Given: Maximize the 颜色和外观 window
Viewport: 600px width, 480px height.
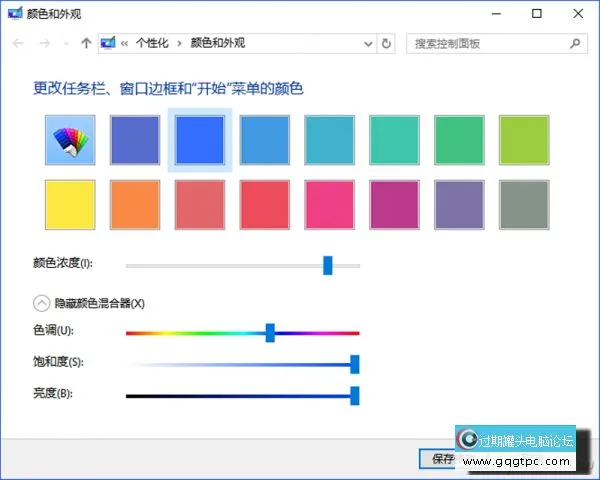Looking at the screenshot, I should point(537,14).
